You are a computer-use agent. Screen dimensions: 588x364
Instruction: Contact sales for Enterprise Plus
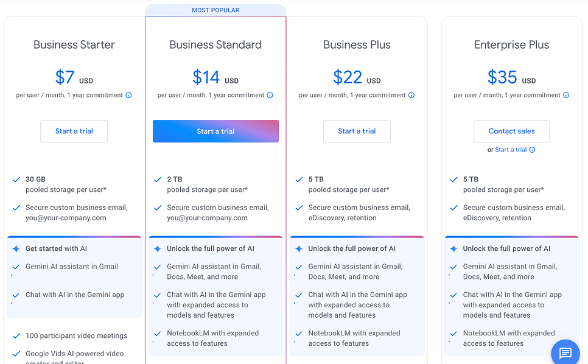pyautogui.click(x=511, y=131)
